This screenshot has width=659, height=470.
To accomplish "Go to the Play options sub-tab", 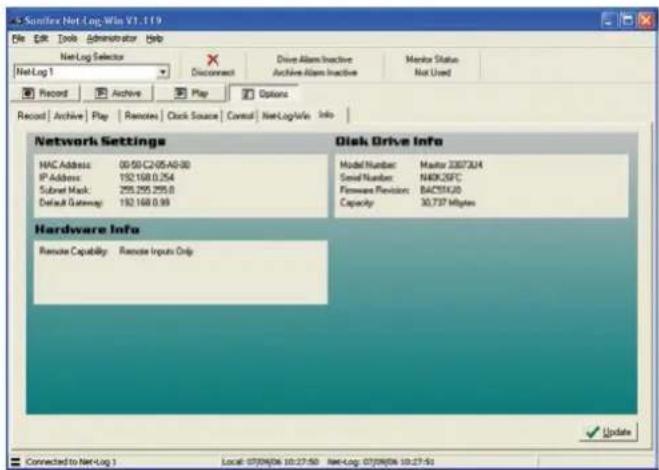I will click(x=100, y=116).
